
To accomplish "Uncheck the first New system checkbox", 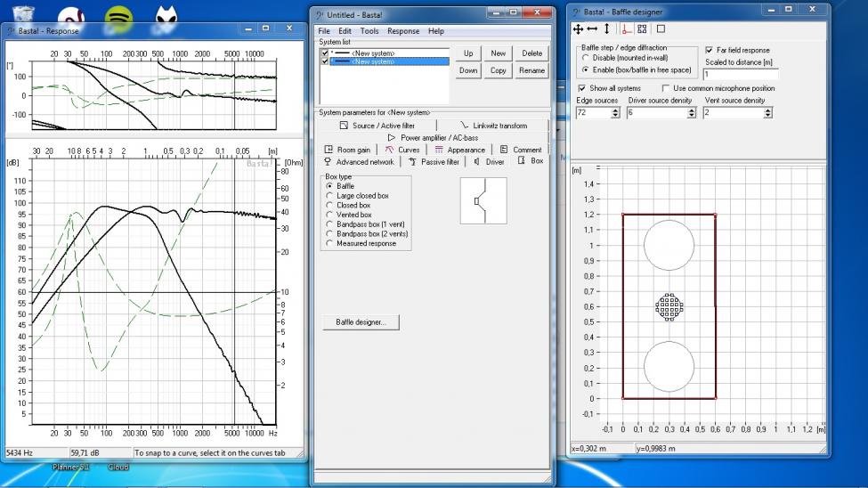I will [325, 53].
